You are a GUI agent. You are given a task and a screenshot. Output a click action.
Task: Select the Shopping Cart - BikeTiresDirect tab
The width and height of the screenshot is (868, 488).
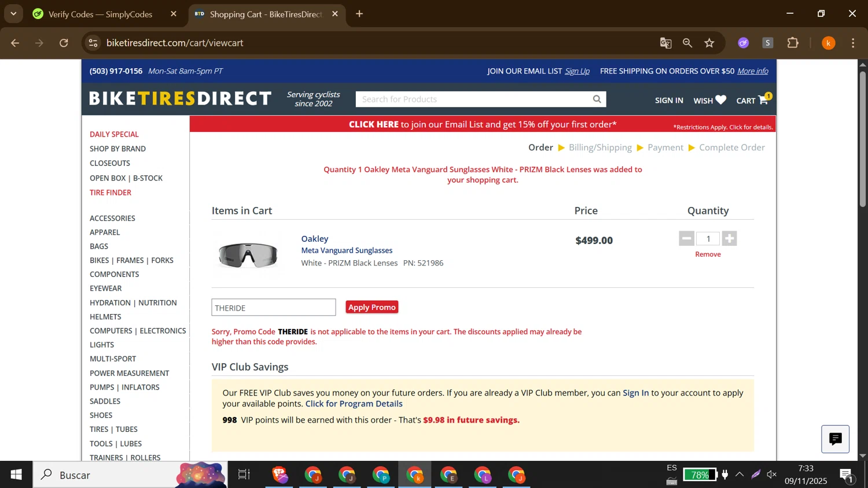pos(266,14)
